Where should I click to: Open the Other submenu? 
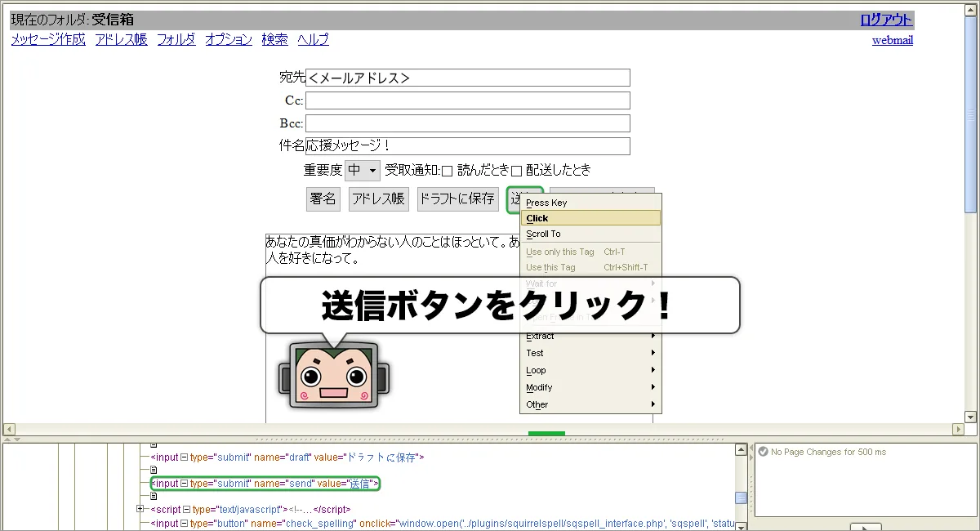(590, 404)
